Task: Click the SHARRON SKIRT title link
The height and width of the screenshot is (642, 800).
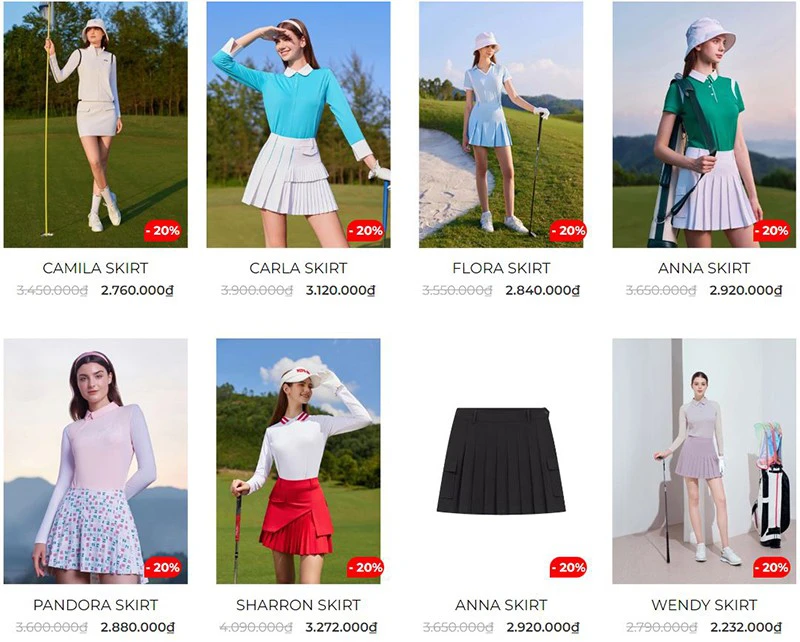Action: point(298,605)
